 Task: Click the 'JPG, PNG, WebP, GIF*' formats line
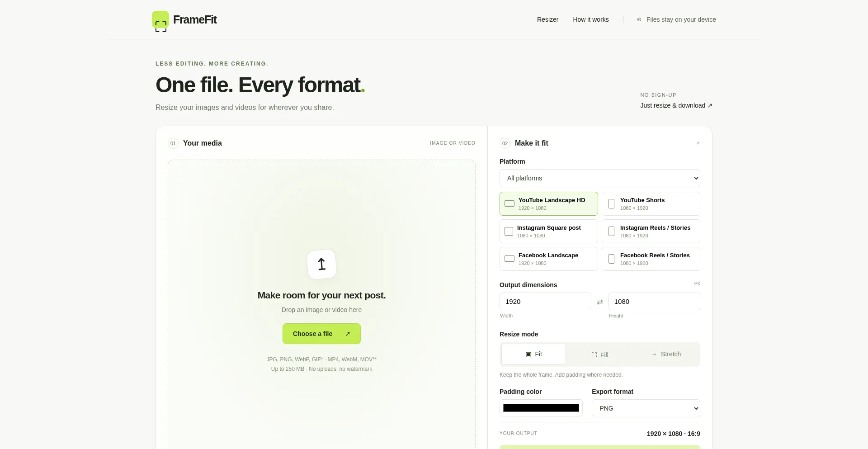tap(321, 359)
